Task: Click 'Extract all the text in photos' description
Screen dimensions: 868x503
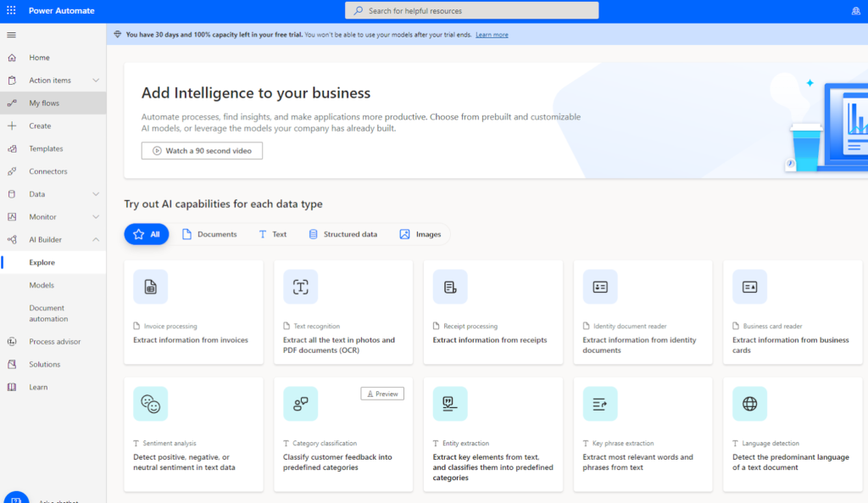Action: [339, 345]
